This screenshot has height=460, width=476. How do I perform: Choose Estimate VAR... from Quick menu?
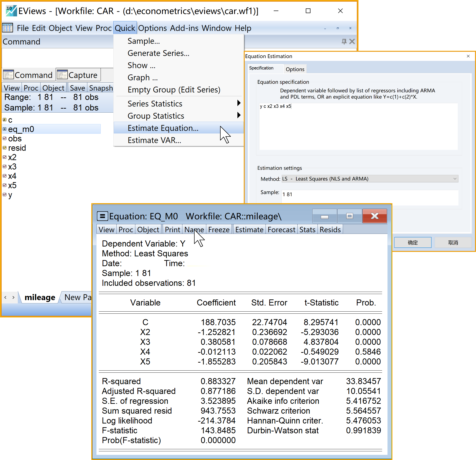click(x=154, y=140)
